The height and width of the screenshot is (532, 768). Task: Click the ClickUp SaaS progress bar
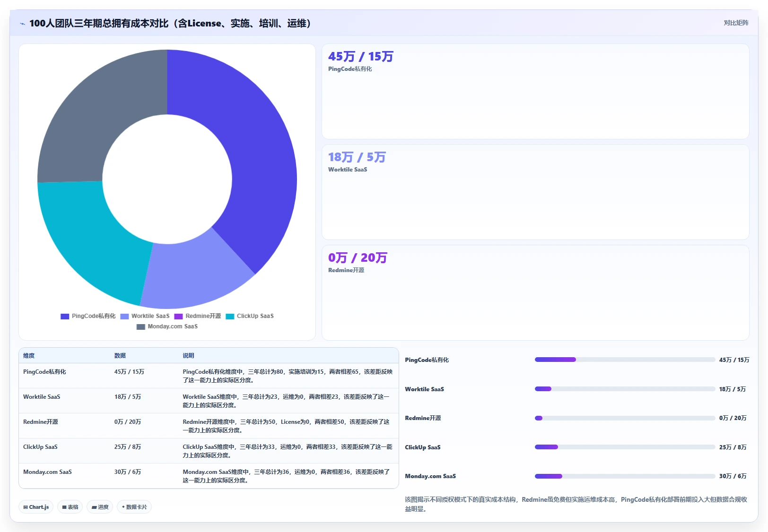click(x=625, y=447)
